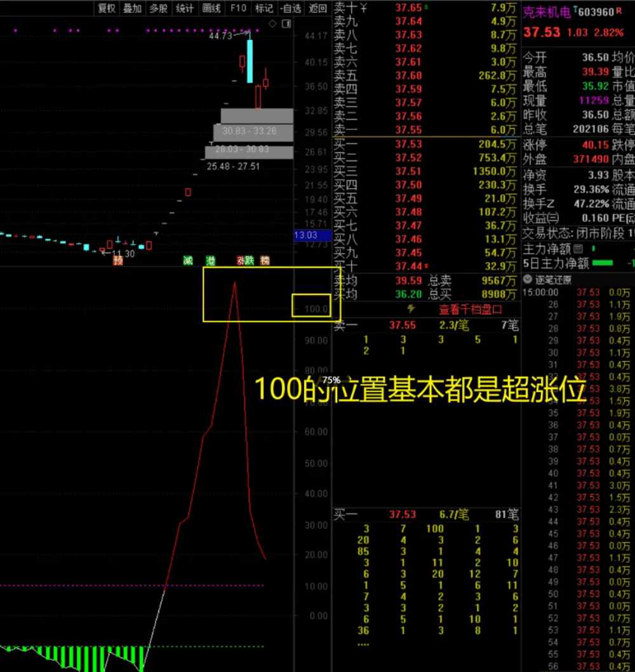Click the 卖一 37.55 queue header with 7笔
The width and height of the screenshot is (635, 672).
pos(425,326)
